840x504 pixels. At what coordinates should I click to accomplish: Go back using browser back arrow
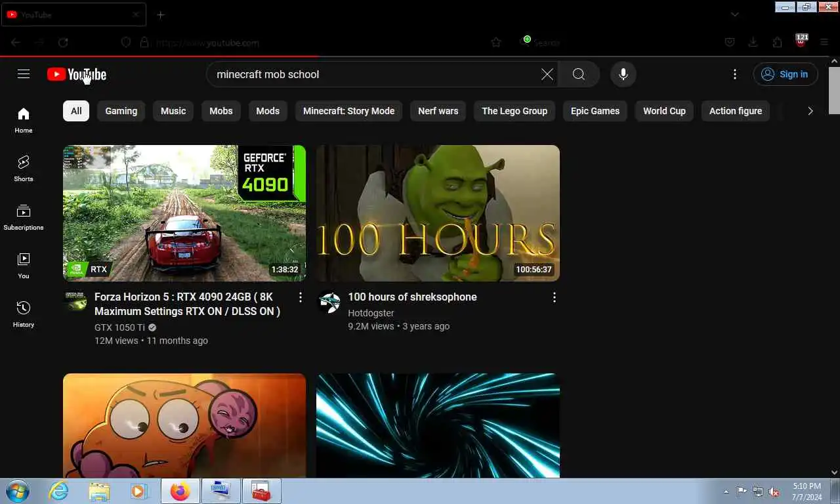pos(16,43)
